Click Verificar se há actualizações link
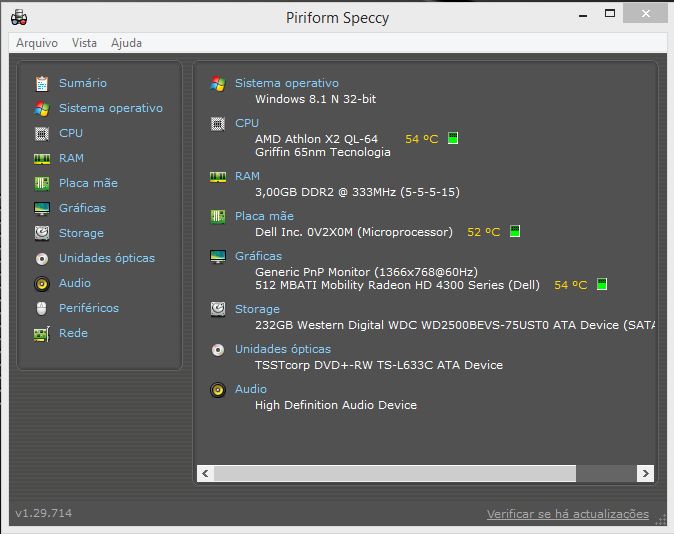This screenshot has width=674, height=534. (567, 514)
